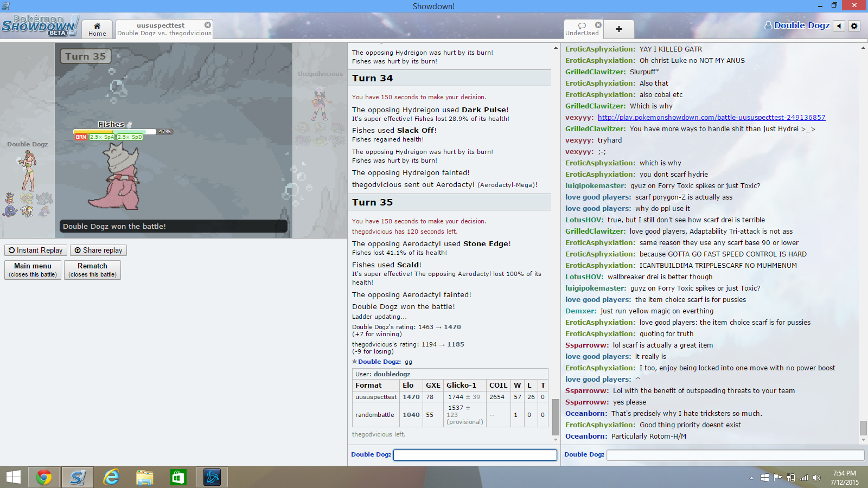Viewport: 868px width, 488px height.
Task: Toggle sound with the speaker button
Action: (839, 26)
